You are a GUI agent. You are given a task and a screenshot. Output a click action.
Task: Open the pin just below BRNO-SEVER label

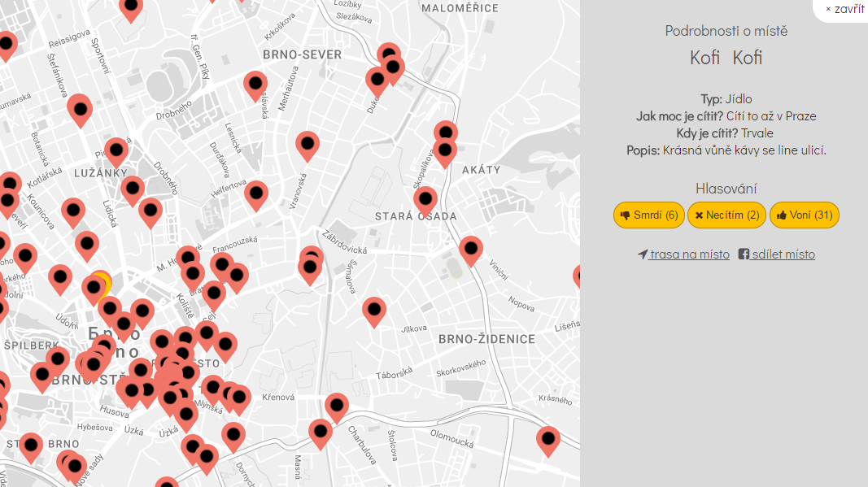[255, 86]
